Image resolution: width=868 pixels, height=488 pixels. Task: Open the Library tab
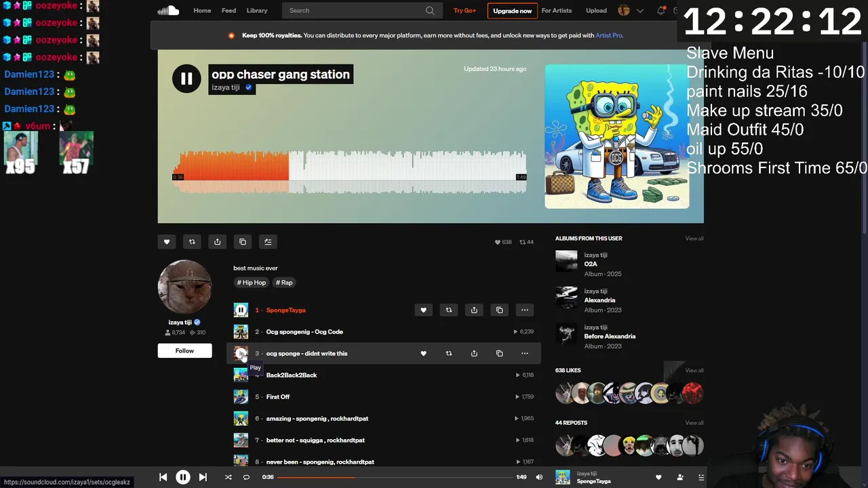point(257,10)
